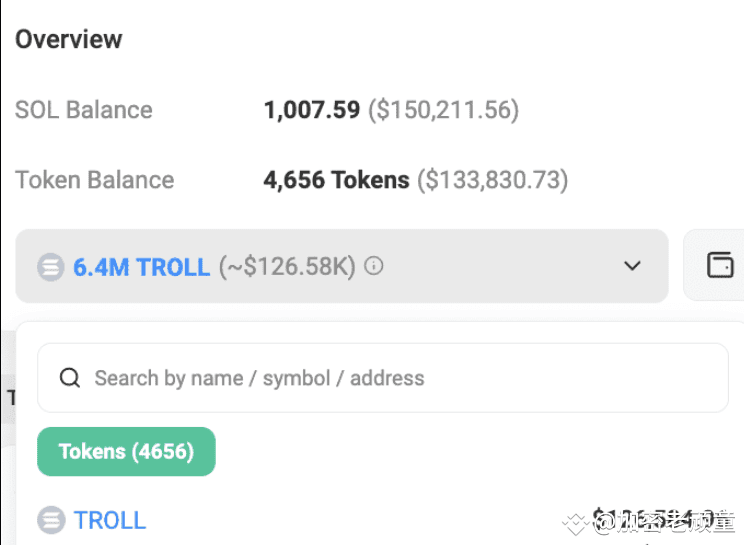
Task: Focus the Search by name / symbol / address field
Action: point(382,378)
